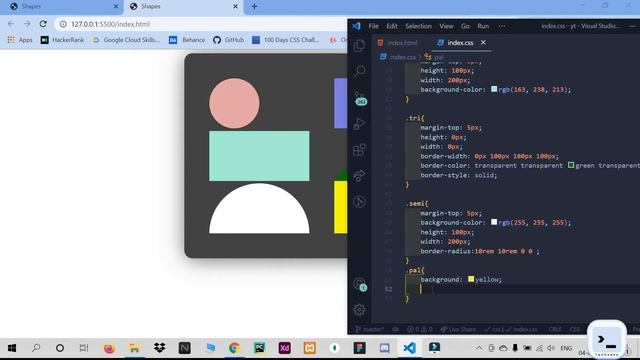Image resolution: width=640 pixels, height=360 pixels.
Task: Go forward in the browser
Action: pyautogui.click(x=27, y=24)
